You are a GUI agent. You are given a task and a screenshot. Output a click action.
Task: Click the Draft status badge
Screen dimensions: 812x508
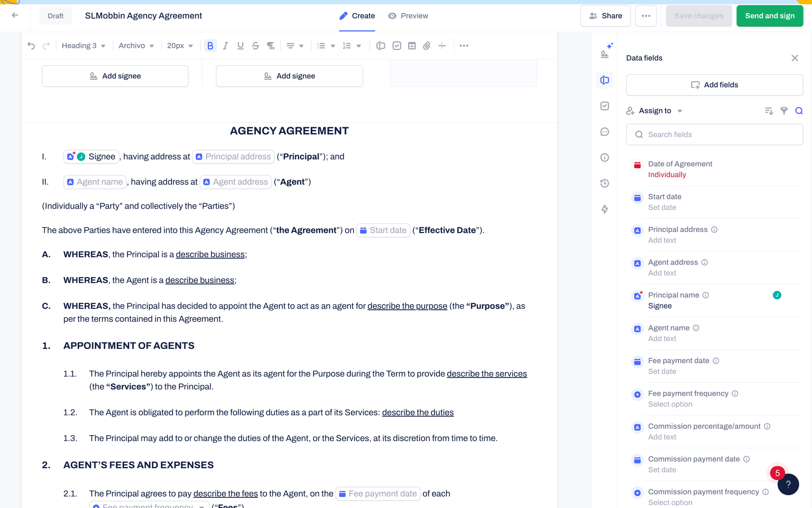55,16
